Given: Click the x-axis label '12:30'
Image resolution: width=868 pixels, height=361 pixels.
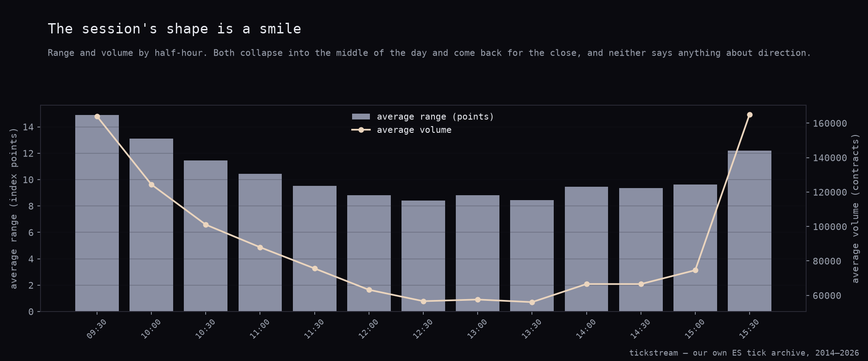Looking at the screenshot, I should click(x=422, y=329).
